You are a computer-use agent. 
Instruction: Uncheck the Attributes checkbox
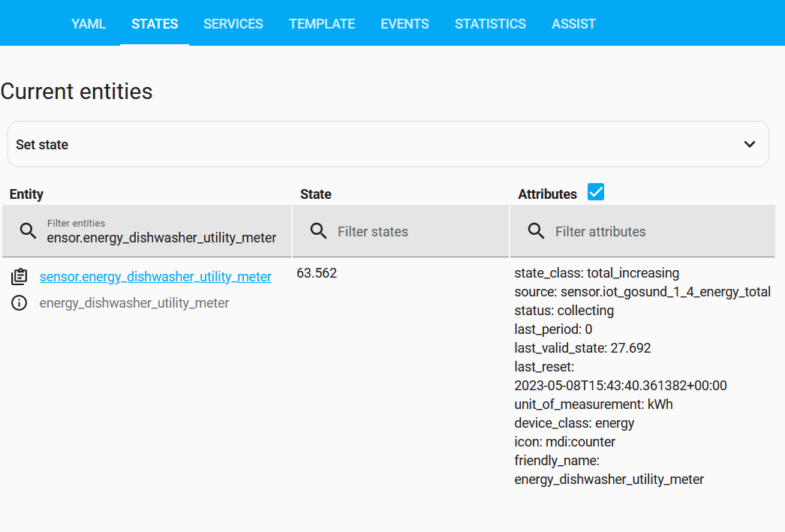click(x=596, y=193)
